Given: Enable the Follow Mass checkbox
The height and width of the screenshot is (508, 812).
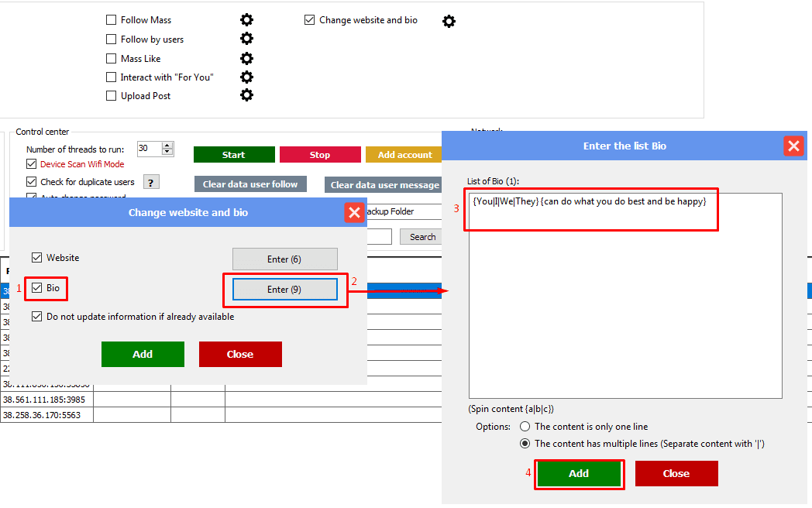Looking at the screenshot, I should coord(112,20).
